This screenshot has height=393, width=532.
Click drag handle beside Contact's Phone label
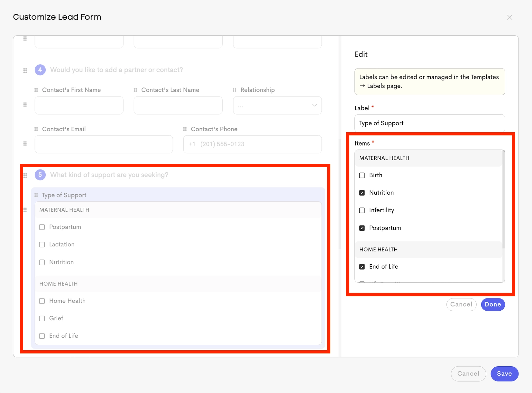185,129
